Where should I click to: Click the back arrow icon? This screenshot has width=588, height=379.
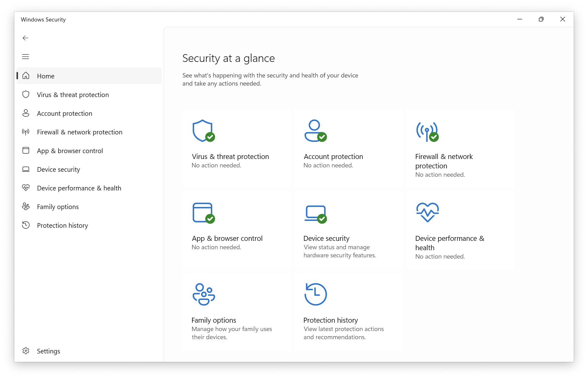pos(25,38)
